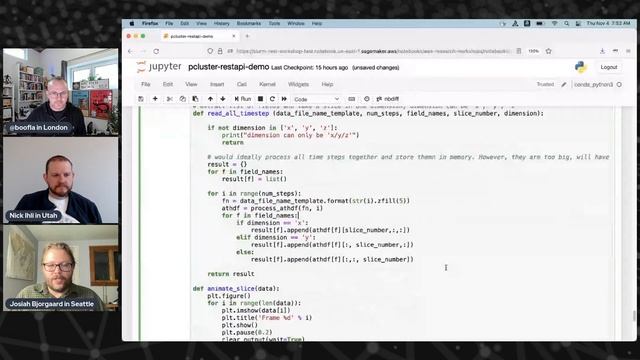Click the nbdiff button
Screen dimensions: 640x360
pos(388,99)
